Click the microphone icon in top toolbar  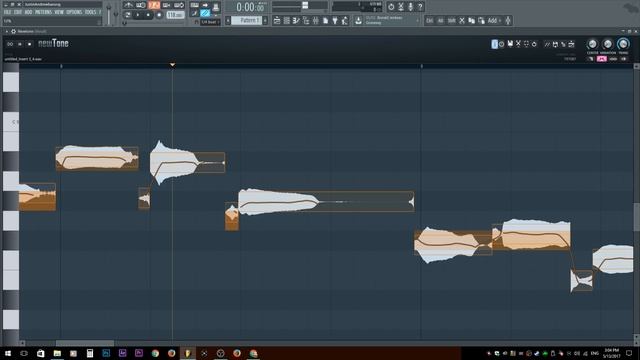coord(410,7)
